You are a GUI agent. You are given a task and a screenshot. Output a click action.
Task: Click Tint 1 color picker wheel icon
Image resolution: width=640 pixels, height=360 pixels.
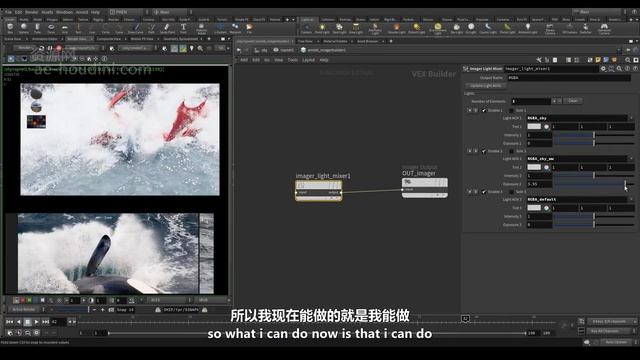point(547,127)
